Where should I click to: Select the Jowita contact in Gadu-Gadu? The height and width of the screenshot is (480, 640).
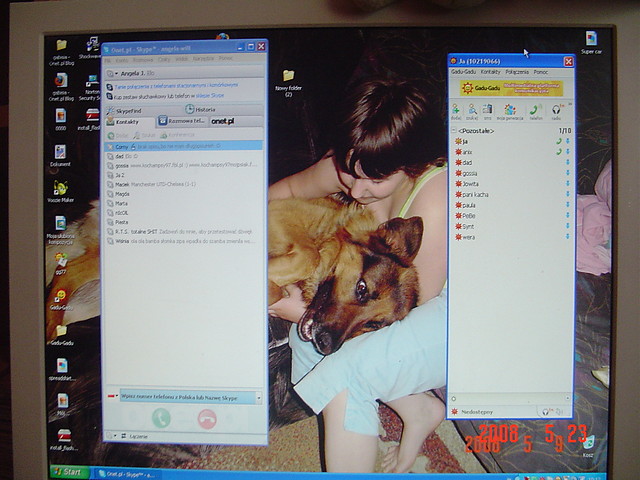coord(511,184)
